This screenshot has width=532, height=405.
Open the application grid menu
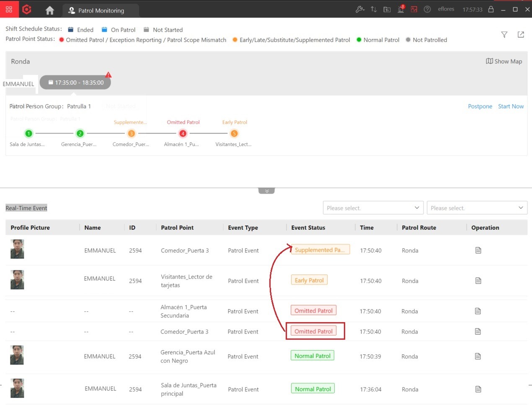click(9, 9)
